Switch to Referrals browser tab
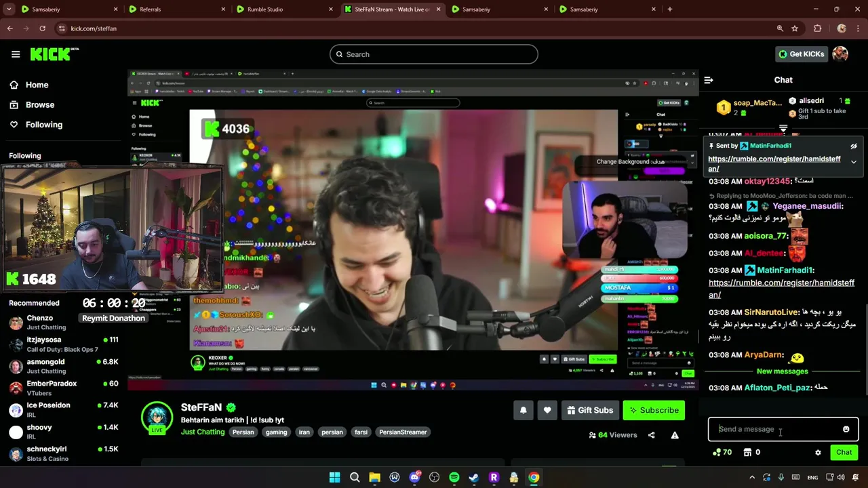 (x=176, y=9)
